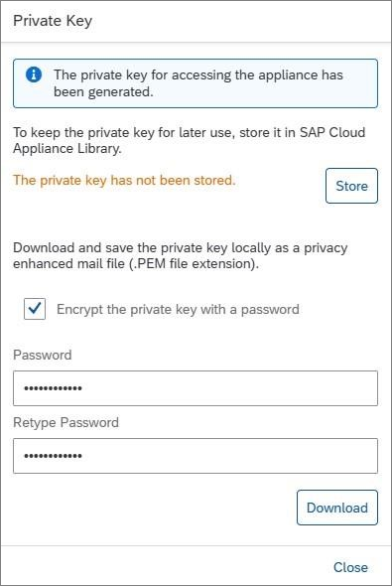This screenshot has height=586, width=392.
Task: Focus the Password input field
Action: pyautogui.click(x=196, y=388)
